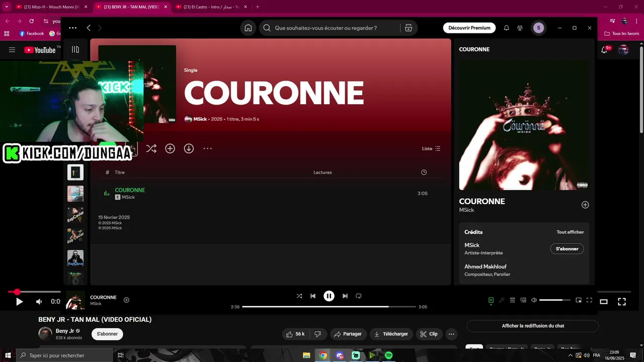
Task: Like the YouTube video 56 k
Action: click(295, 334)
